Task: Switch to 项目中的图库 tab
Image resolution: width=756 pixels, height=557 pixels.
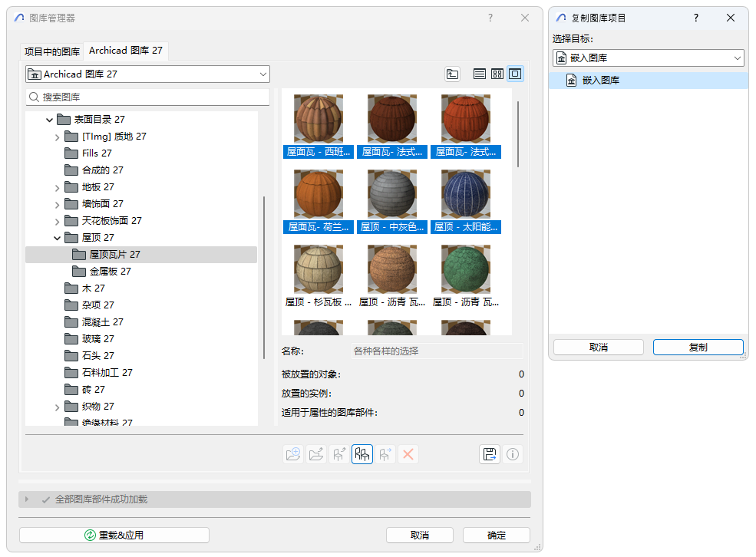Action: (52, 51)
